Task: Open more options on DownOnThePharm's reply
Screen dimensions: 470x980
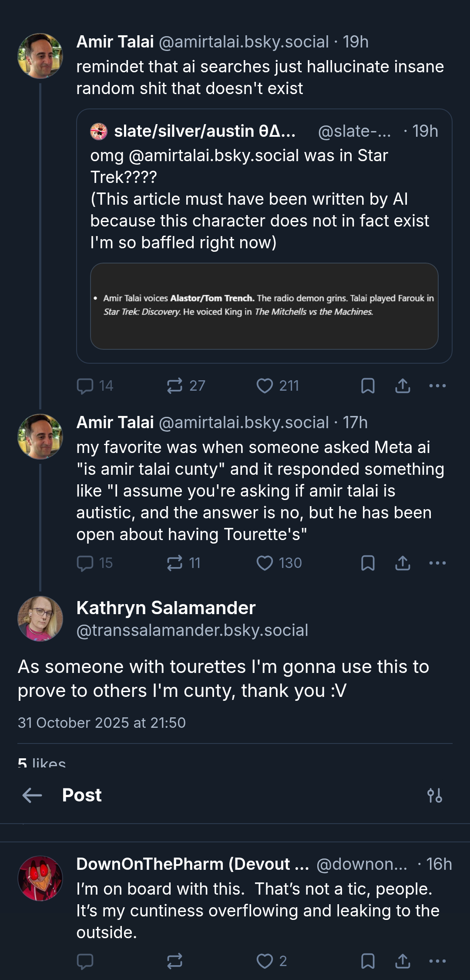Action: point(437,961)
